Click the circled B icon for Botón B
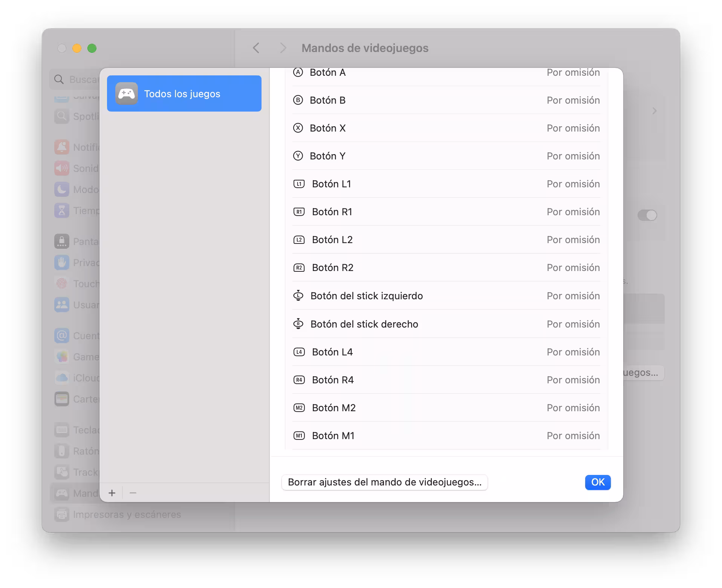Screen dimensions: 722x588 [298, 100]
